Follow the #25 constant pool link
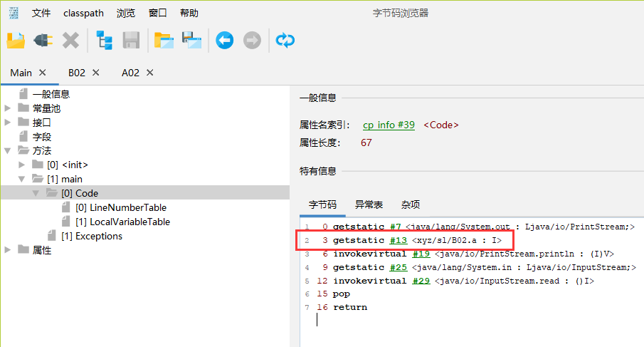 point(398,267)
